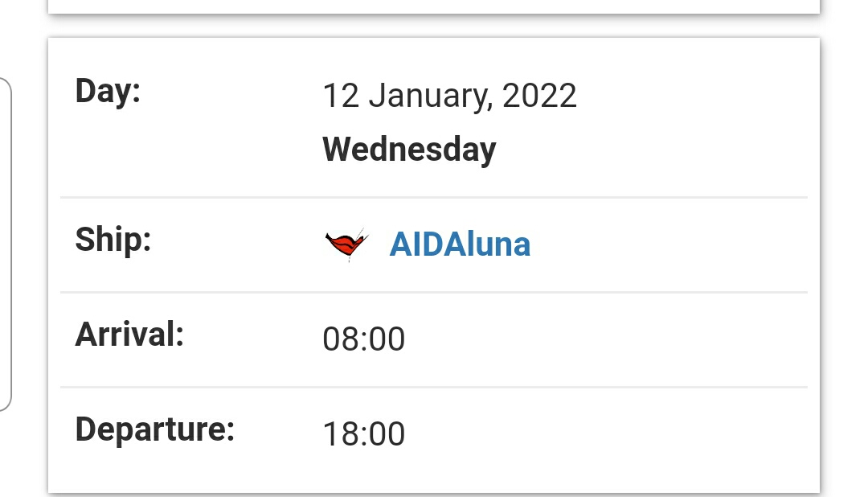Select the 08:00 arrival time

click(x=363, y=339)
